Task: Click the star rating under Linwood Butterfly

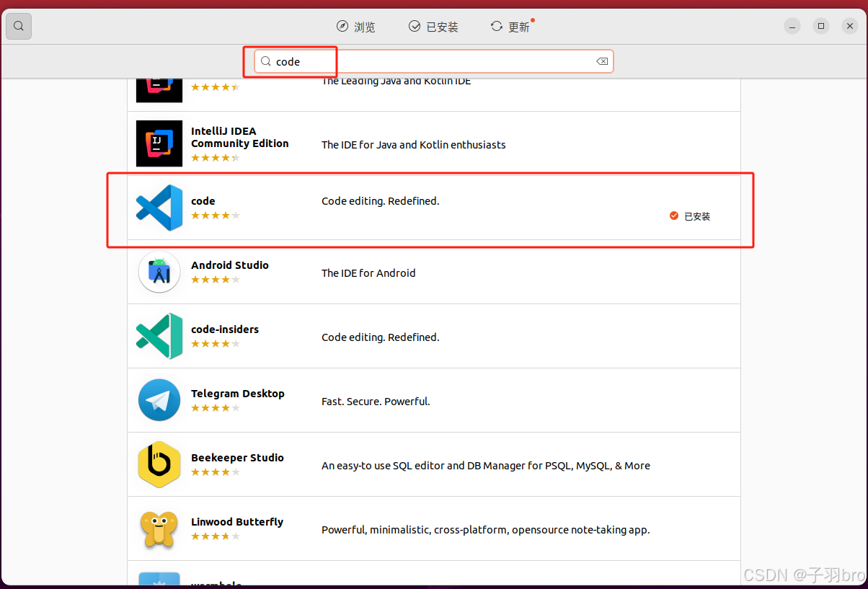Action: 216,536
